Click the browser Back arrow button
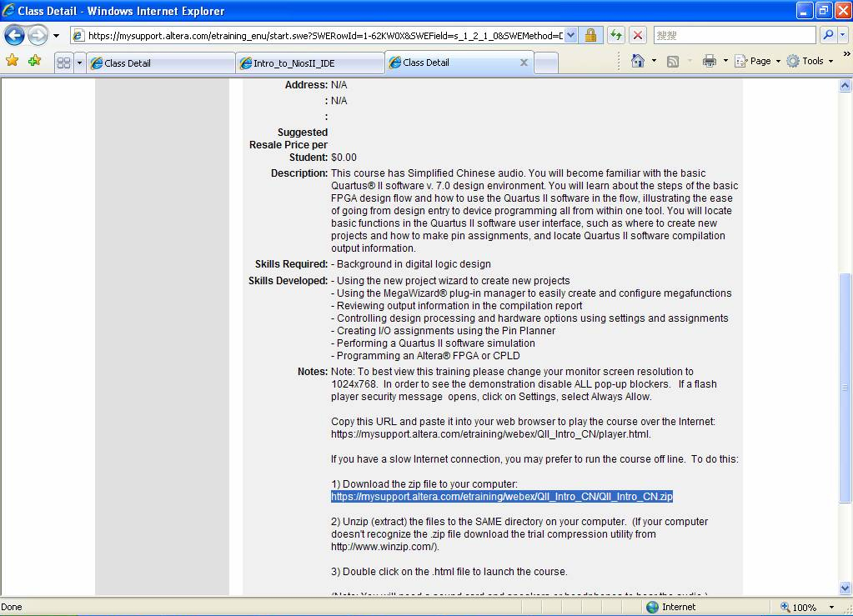853x616 pixels. pos(14,36)
